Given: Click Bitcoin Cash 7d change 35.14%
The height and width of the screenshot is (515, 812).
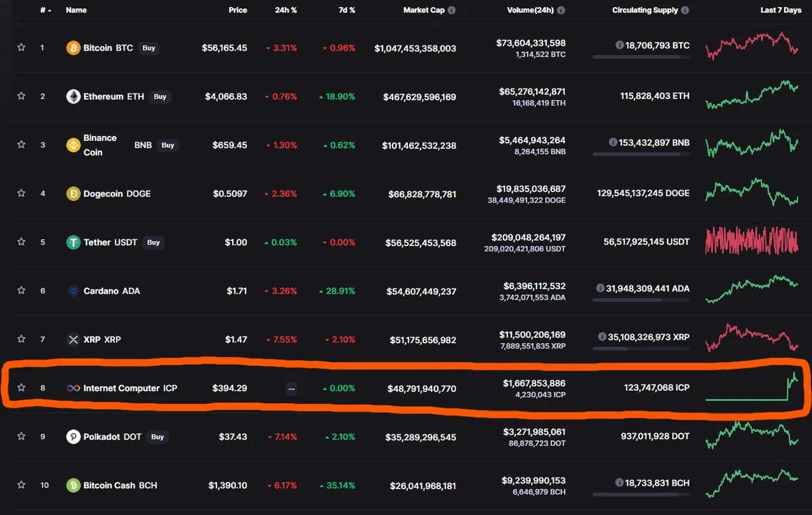Looking at the screenshot, I should coord(337,485).
